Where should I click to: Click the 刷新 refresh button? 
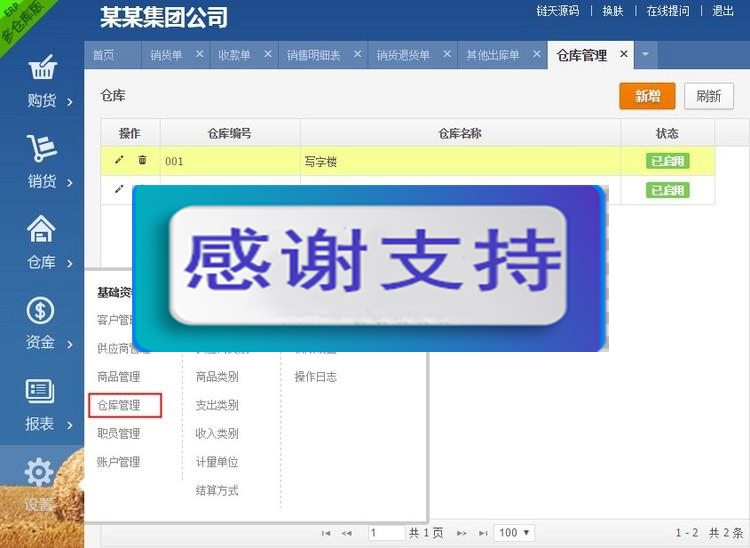[708, 96]
